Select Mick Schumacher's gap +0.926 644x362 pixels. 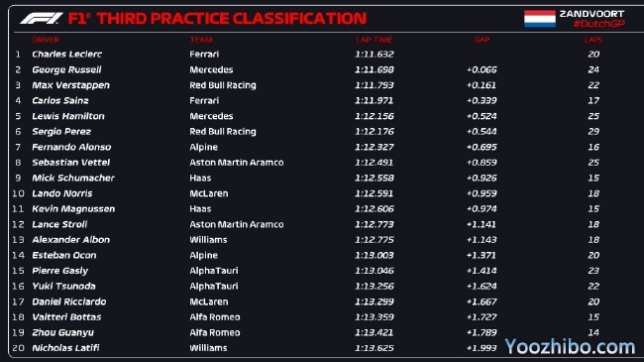point(482,178)
